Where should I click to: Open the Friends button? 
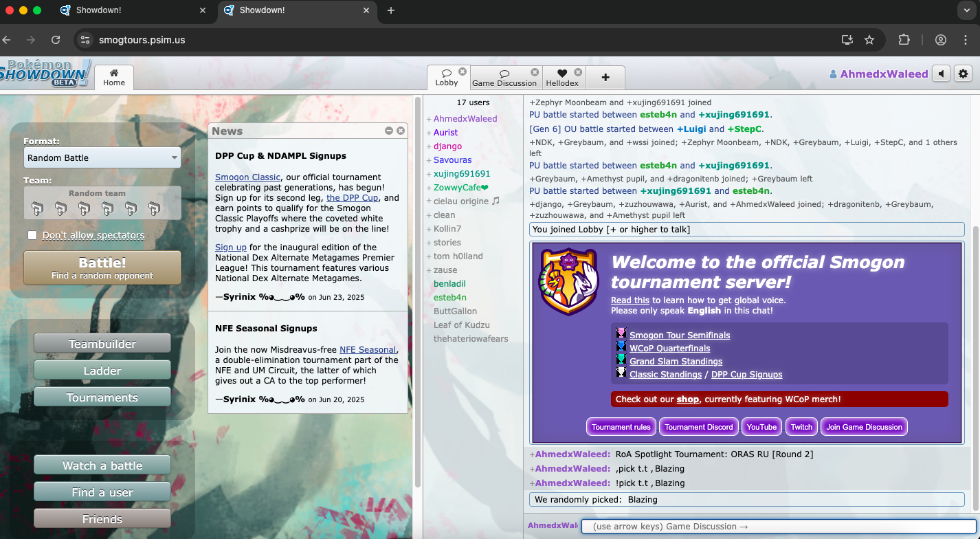[102, 519]
